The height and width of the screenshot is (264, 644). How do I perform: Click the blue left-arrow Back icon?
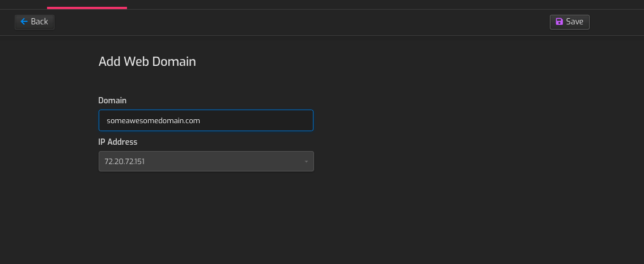[x=24, y=22]
